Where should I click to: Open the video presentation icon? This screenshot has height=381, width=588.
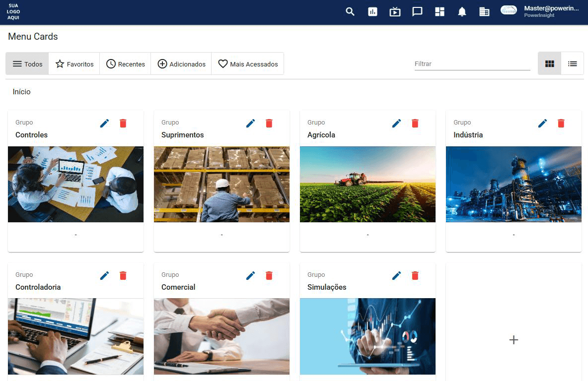pyautogui.click(x=395, y=12)
